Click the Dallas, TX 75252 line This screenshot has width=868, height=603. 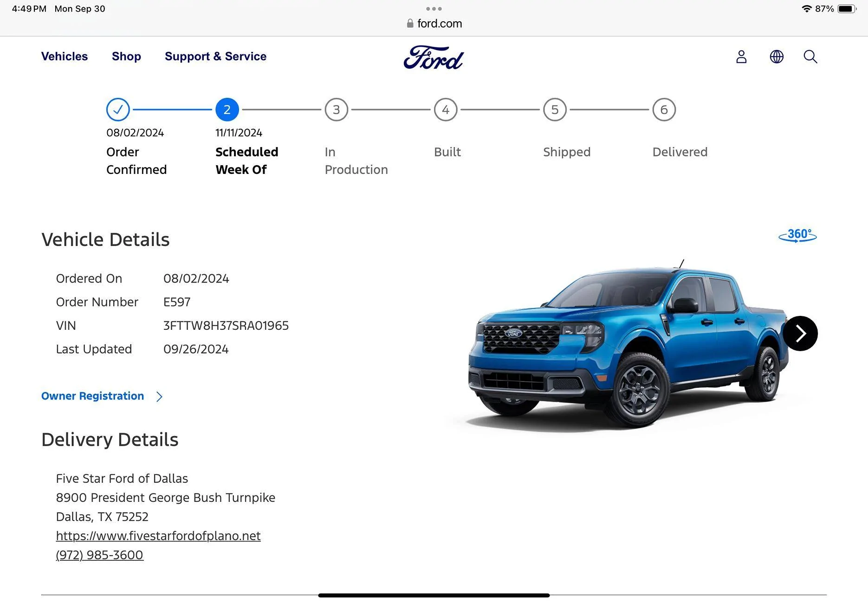102,516
